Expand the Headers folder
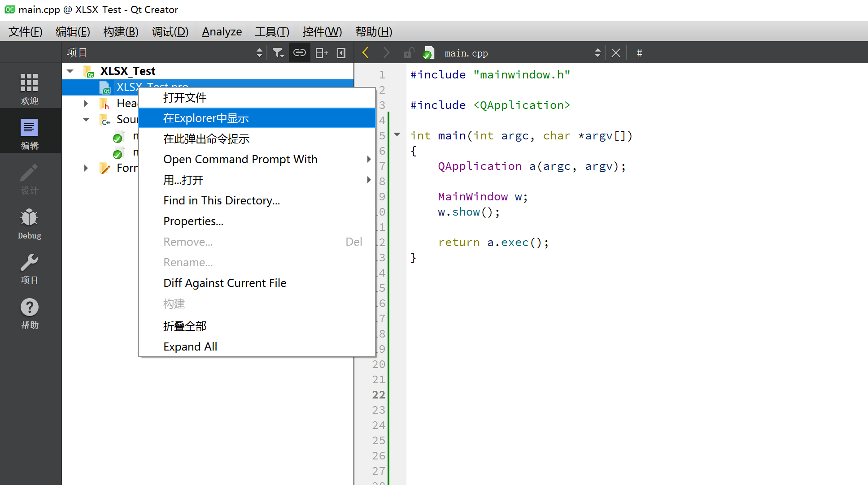 tap(86, 104)
